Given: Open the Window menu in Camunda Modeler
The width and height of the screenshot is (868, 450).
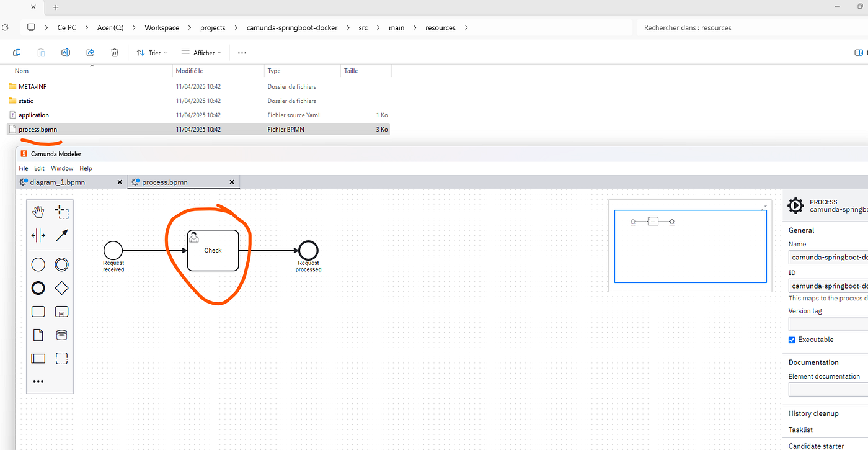Looking at the screenshot, I should click(x=62, y=168).
